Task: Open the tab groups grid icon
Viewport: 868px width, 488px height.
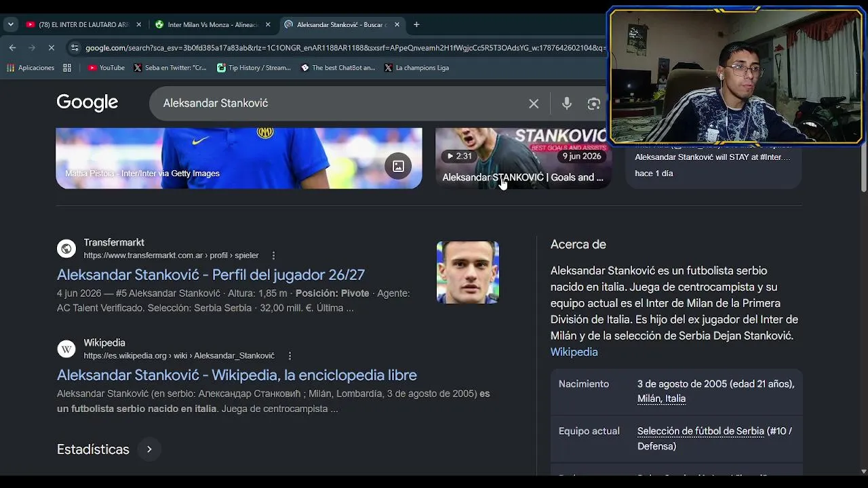Action: pos(67,68)
